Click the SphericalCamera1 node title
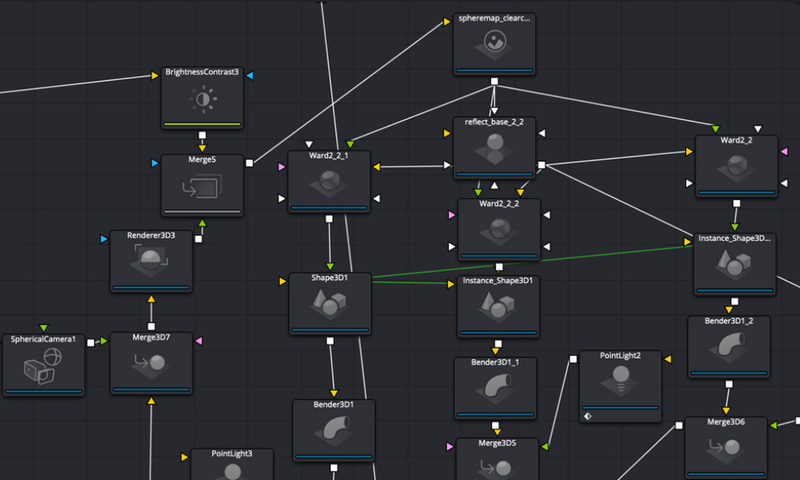This screenshot has height=480, width=800. pyautogui.click(x=43, y=339)
